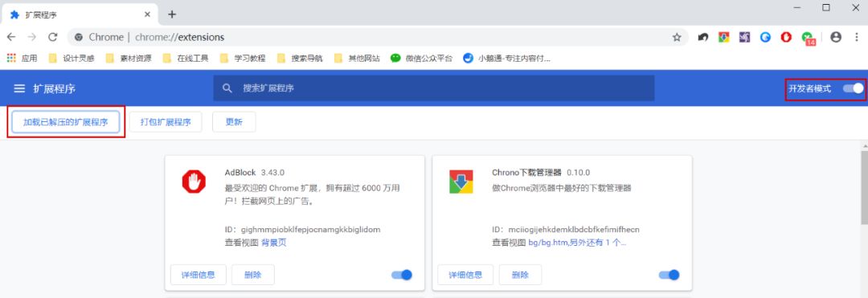The height and width of the screenshot is (298, 868).
Task: Open the 应用 apps shortcut
Action: [x=23, y=58]
